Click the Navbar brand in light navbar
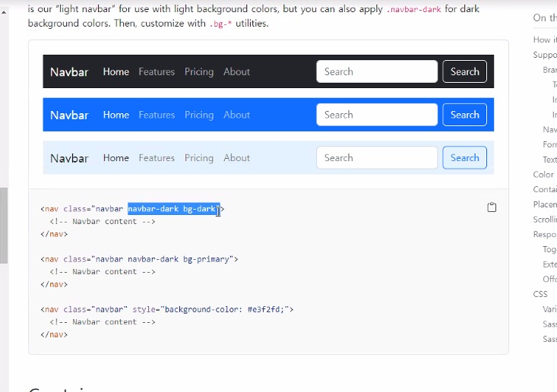Screen dimensions: 557x392 click(69, 158)
